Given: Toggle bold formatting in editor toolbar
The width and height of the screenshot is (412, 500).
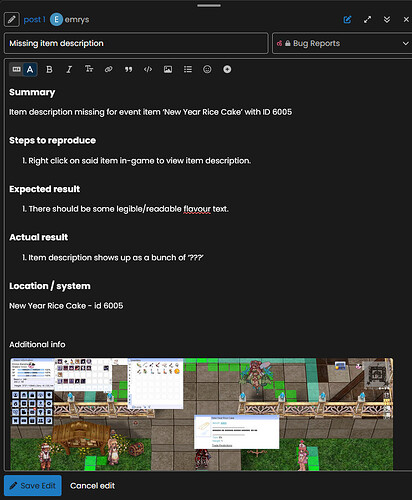Looking at the screenshot, I should (49, 69).
